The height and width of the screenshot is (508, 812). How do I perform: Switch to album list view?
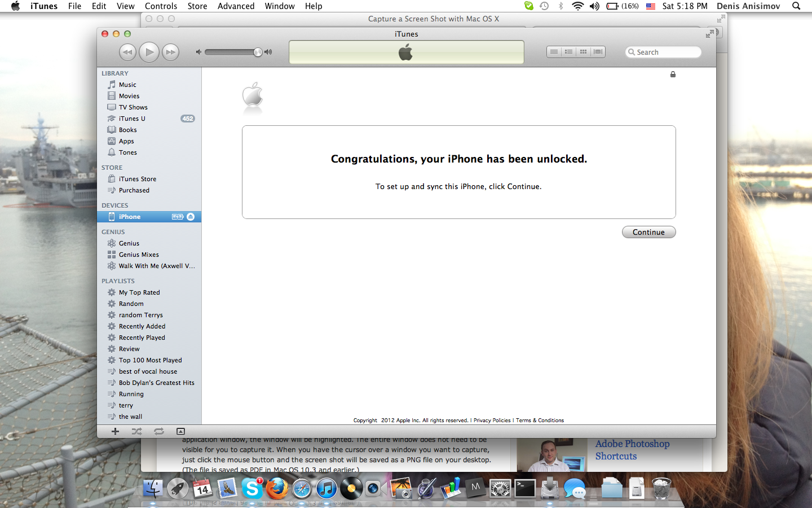pyautogui.click(x=568, y=52)
